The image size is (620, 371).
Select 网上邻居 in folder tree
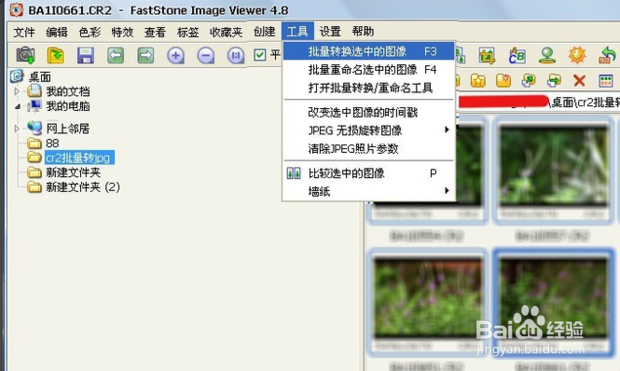[x=68, y=129]
